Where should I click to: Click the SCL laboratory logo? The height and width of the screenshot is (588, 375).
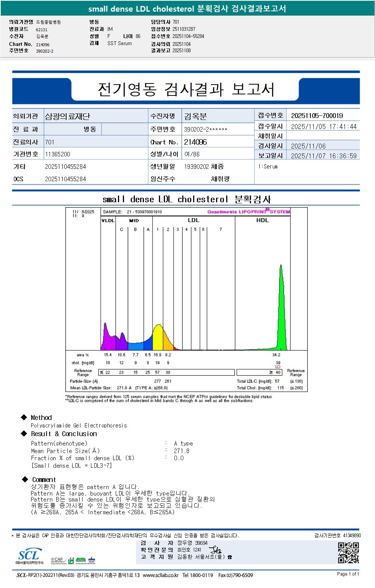coord(29,556)
